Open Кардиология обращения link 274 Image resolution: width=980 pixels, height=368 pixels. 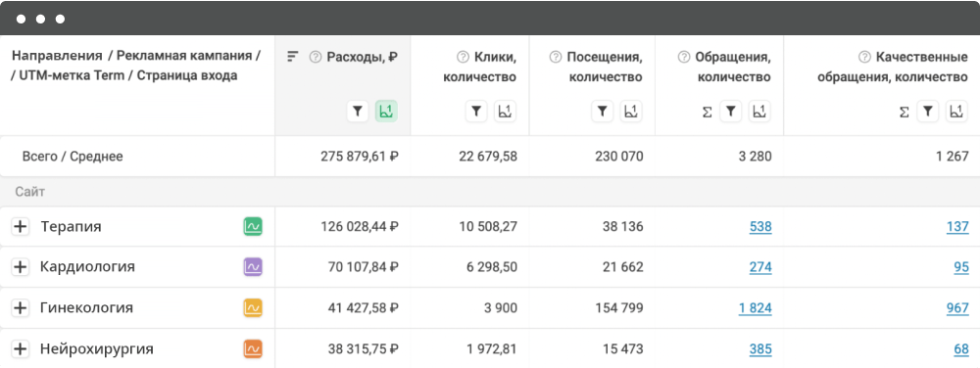(760, 267)
